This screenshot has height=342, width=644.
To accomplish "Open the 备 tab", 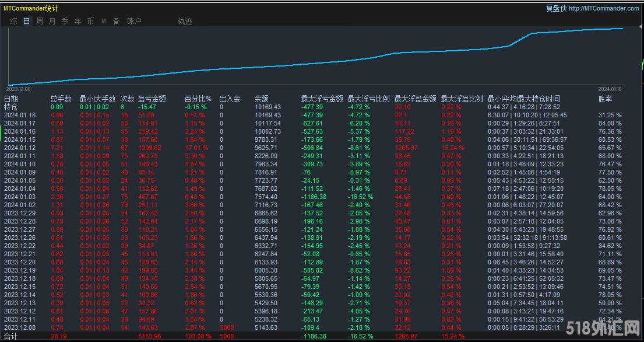I will pos(116,21).
